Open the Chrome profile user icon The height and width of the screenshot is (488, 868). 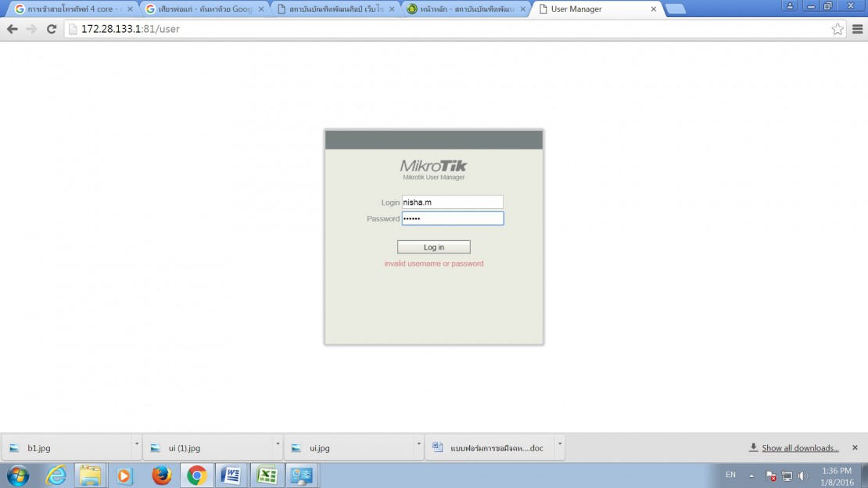[x=790, y=6]
